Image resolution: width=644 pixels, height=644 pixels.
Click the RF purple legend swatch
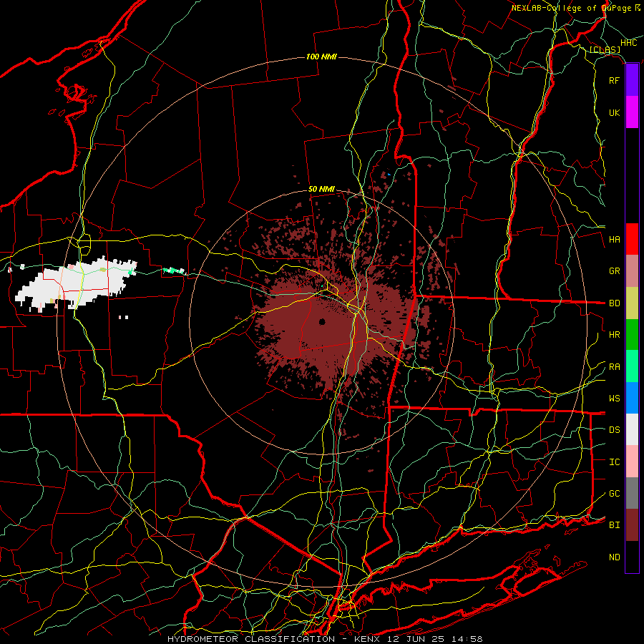click(x=632, y=80)
